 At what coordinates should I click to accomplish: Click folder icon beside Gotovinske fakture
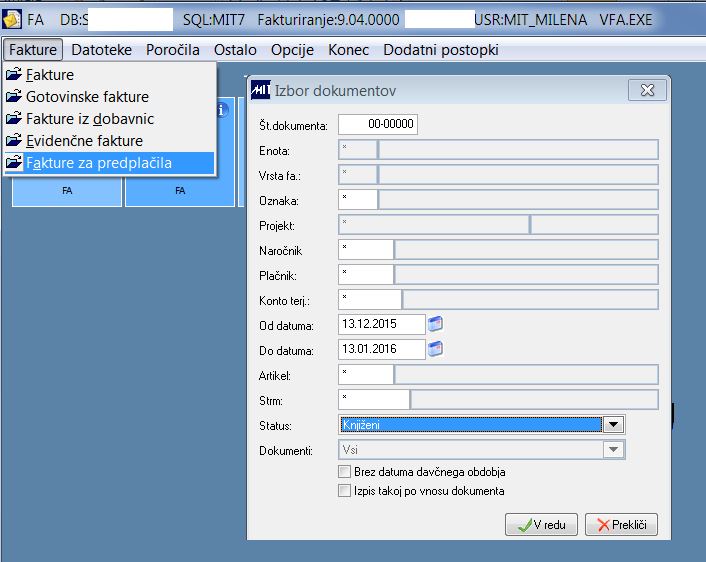click(14, 96)
